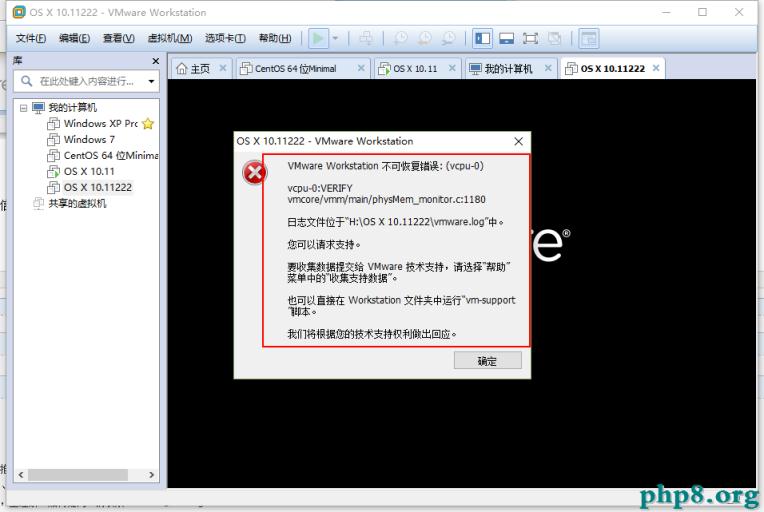Click the send Ctrl+Alt+Del toolbar icon

pyautogui.click(x=366, y=38)
